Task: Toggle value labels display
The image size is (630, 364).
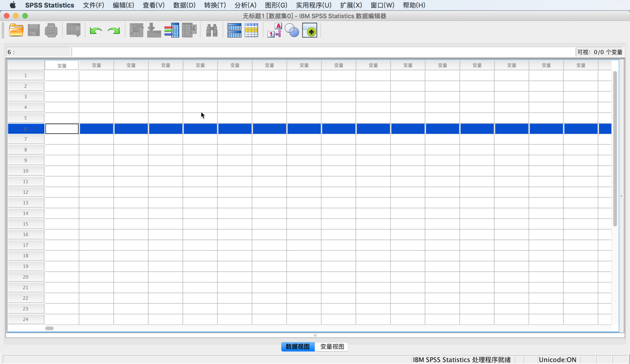Action: click(274, 30)
